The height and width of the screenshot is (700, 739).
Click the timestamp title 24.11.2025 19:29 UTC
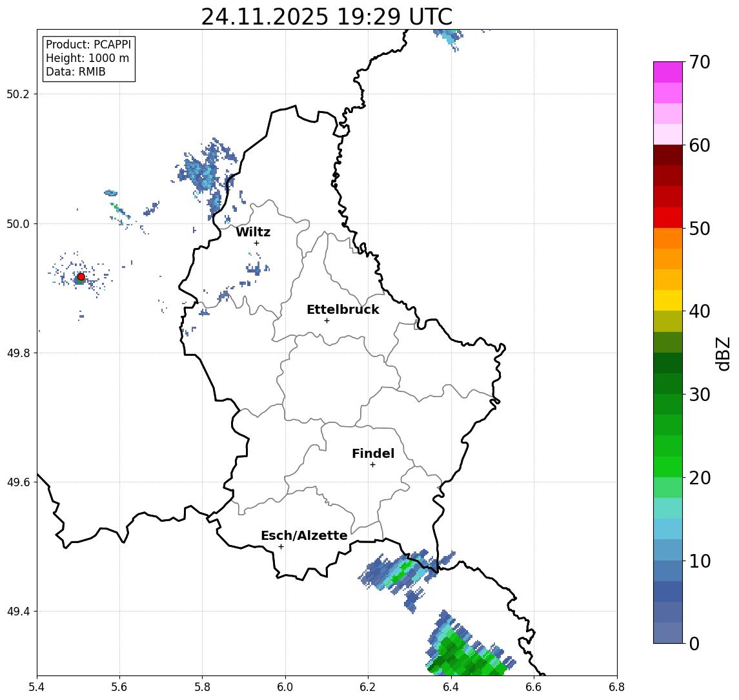coord(327,17)
